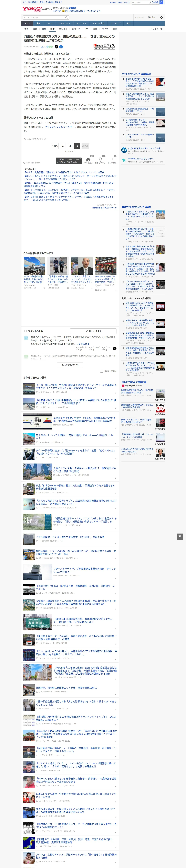Viewport: 186px width, 868px height.
Task: Click the back-to-top arrow button
Action: tap(180, 536)
